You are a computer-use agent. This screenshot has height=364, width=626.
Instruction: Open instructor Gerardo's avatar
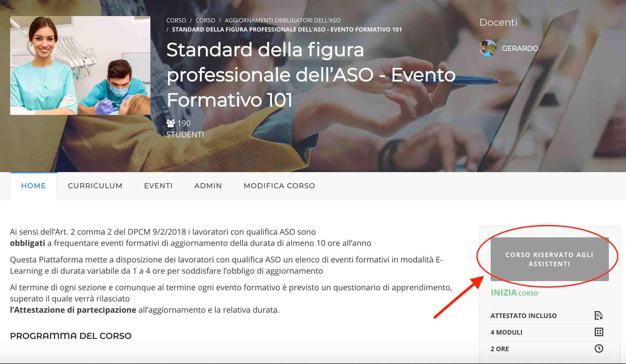(488, 48)
